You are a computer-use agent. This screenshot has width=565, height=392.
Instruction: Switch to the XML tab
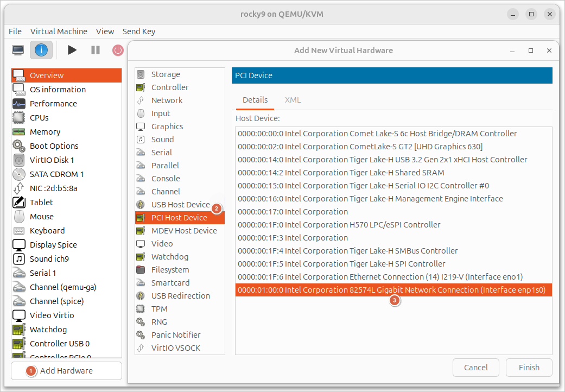point(293,100)
